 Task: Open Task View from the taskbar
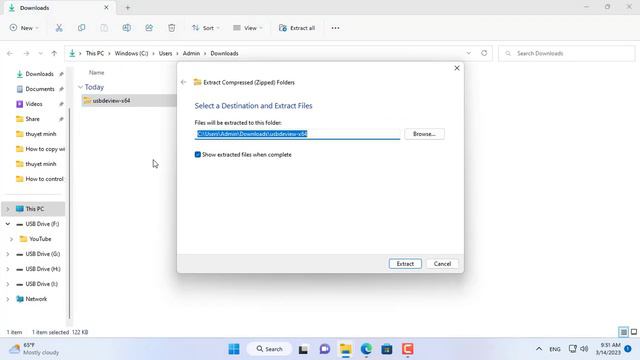tap(303, 349)
